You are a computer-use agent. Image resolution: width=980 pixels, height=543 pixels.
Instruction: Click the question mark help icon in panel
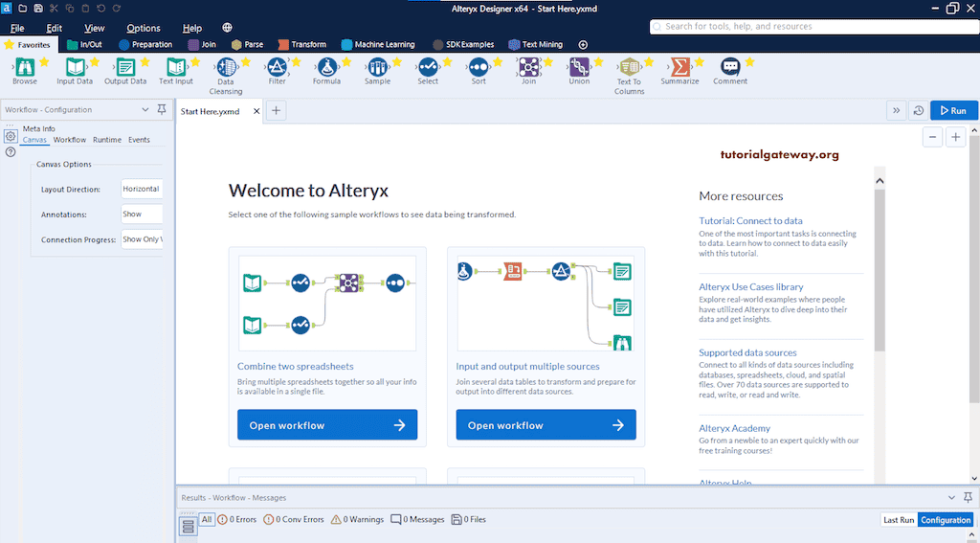point(11,152)
